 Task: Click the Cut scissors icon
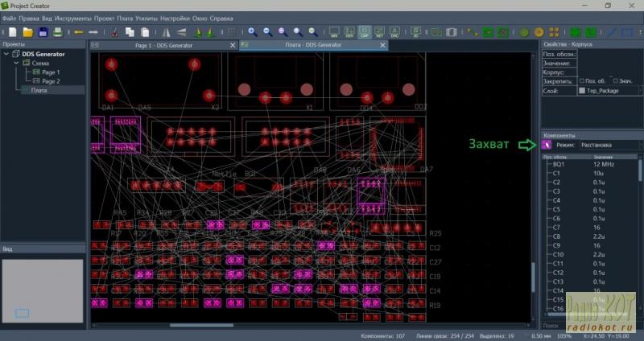pyautogui.click(x=114, y=32)
